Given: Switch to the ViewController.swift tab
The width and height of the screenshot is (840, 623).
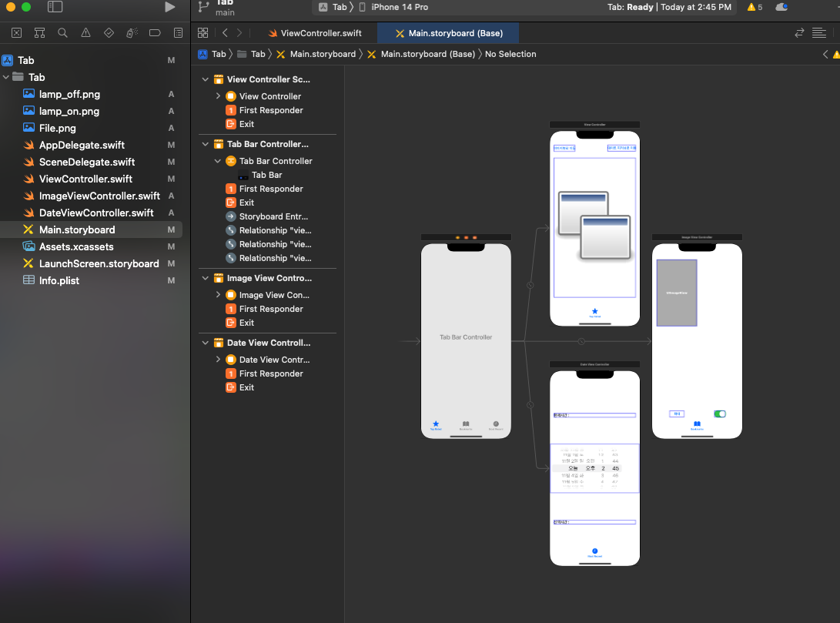Looking at the screenshot, I should [314, 33].
